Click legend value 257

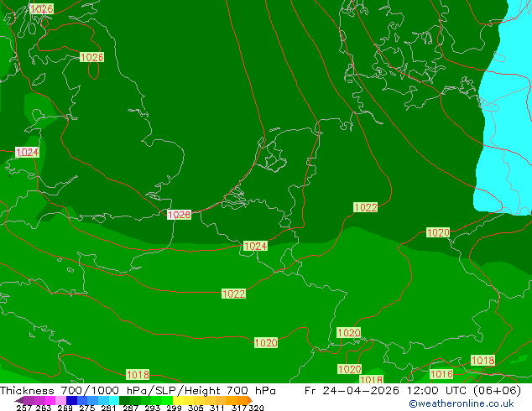[24, 408]
